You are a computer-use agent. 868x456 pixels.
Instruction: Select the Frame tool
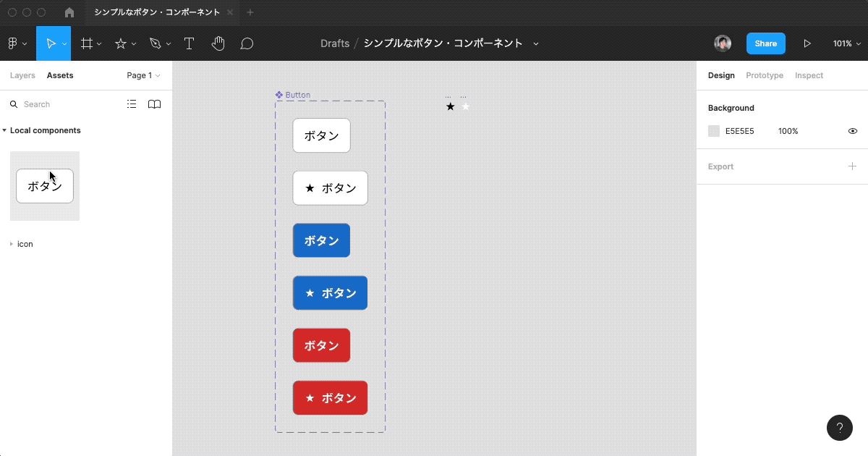coord(86,43)
